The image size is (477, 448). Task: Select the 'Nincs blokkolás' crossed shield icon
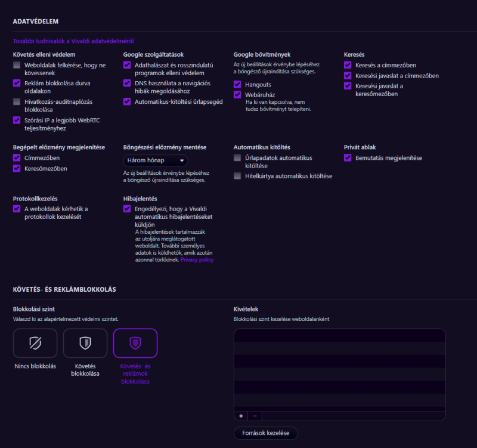tap(35, 343)
